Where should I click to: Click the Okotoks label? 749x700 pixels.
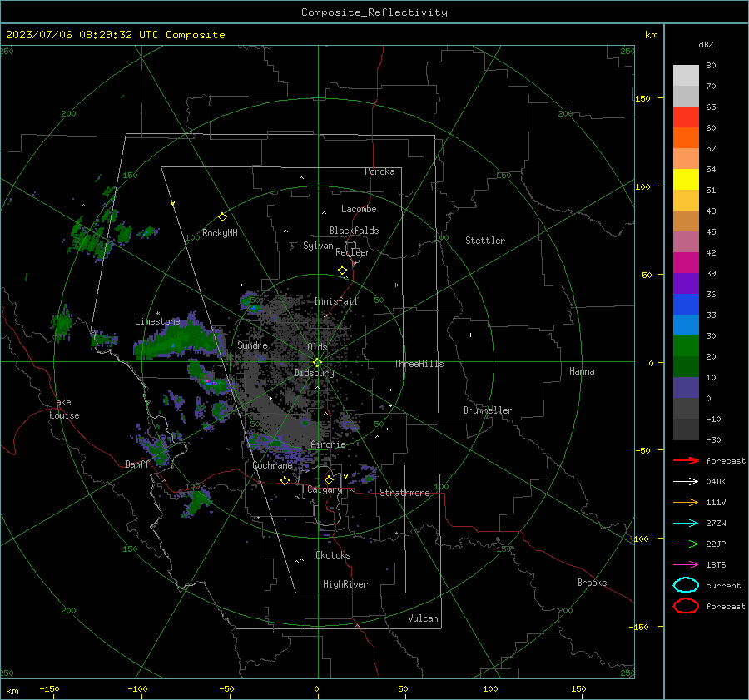click(x=333, y=555)
